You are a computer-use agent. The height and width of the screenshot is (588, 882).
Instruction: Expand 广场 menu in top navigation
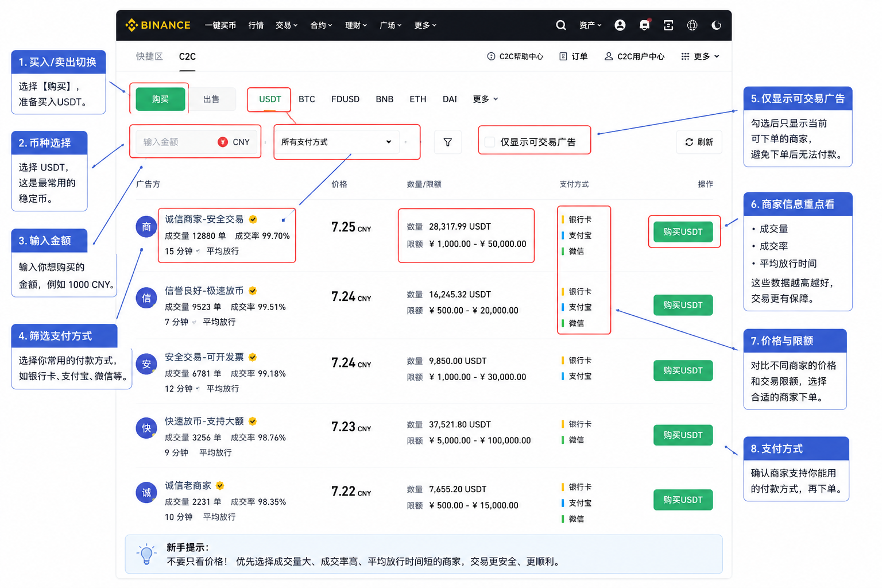(390, 25)
